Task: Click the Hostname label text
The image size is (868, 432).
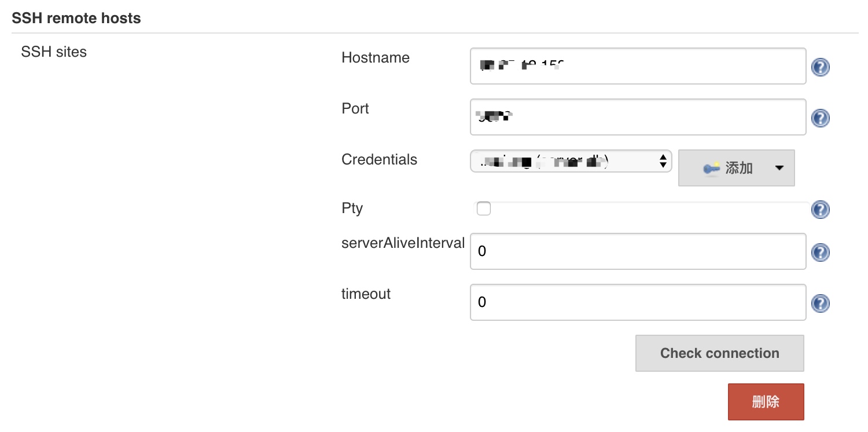Action: point(375,58)
